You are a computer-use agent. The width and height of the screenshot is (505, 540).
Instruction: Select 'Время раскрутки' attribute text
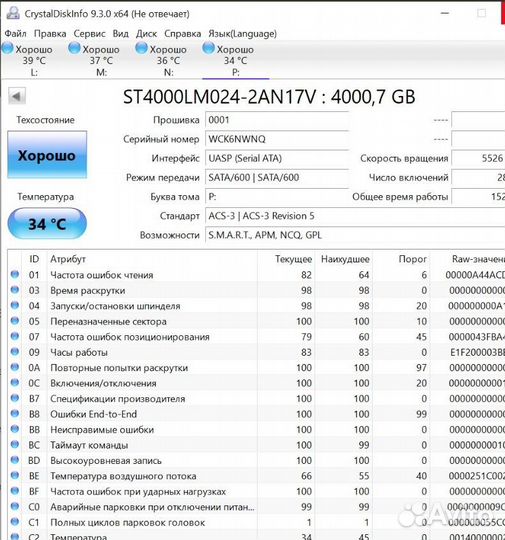pyautogui.click(x=87, y=291)
